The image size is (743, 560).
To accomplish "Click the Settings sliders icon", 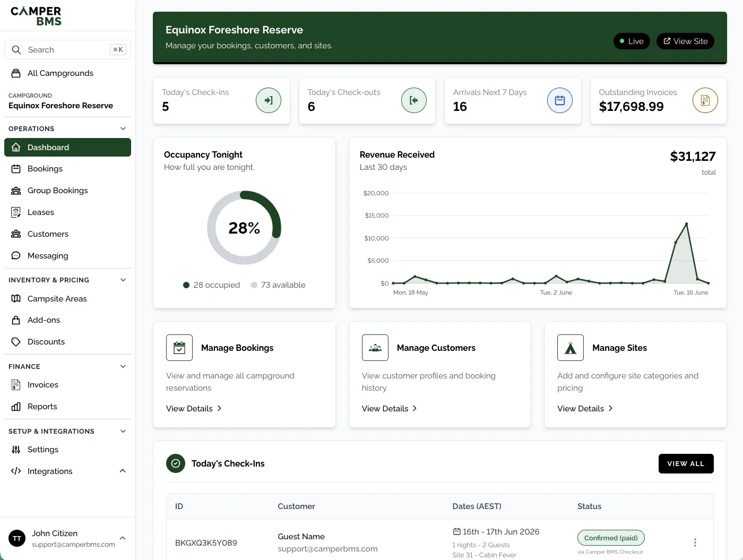I will [16, 450].
